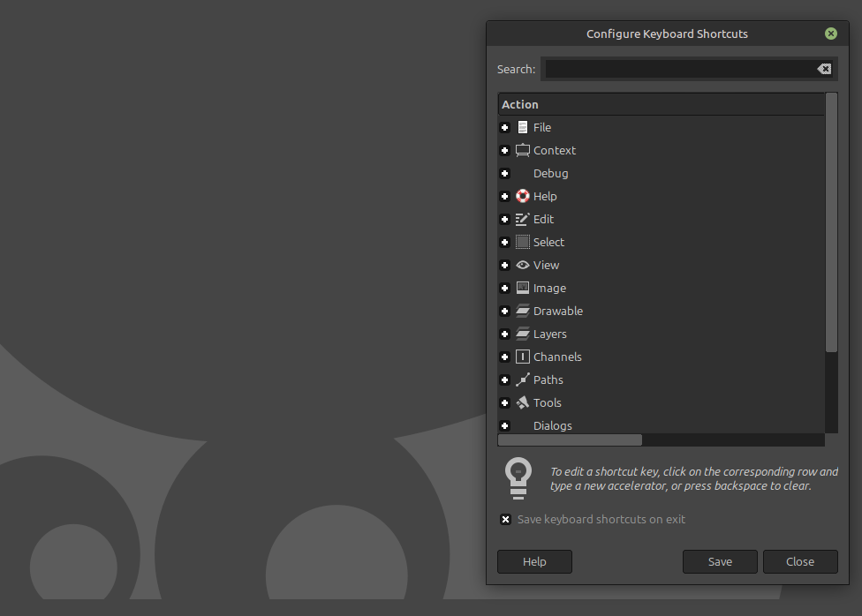Click the Select category square icon
The width and height of the screenshot is (862, 616).
pos(522,243)
